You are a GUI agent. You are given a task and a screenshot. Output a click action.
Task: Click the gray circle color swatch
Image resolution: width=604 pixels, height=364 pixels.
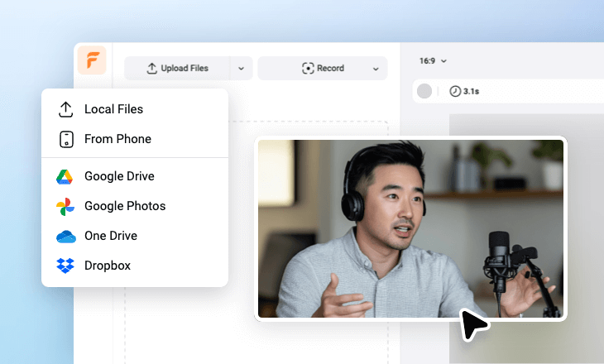pyautogui.click(x=424, y=91)
